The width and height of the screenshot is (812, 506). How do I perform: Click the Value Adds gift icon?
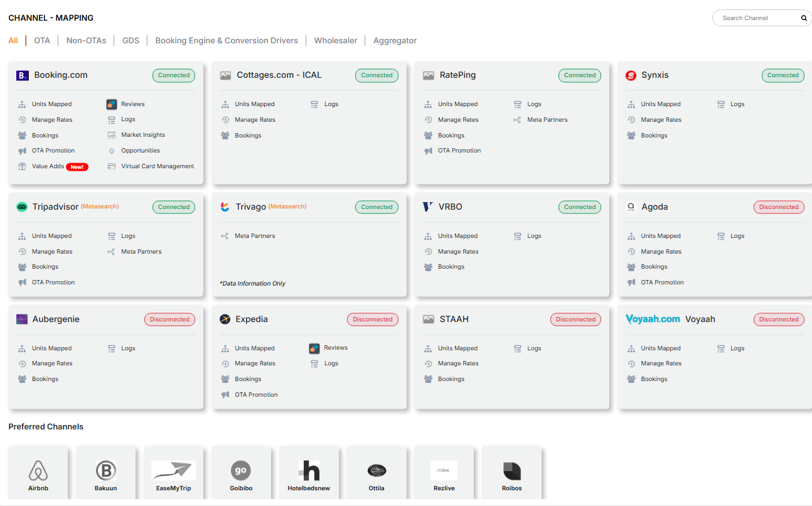(x=22, y=166)
